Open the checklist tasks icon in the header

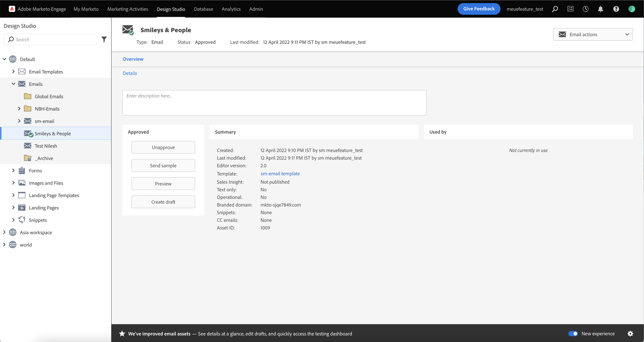coord(570,9)
